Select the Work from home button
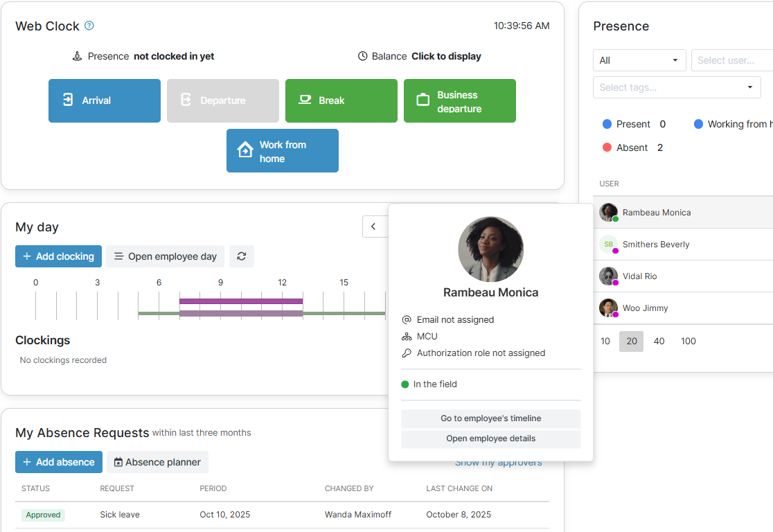773x532 pixels. [x=283, y=150]
